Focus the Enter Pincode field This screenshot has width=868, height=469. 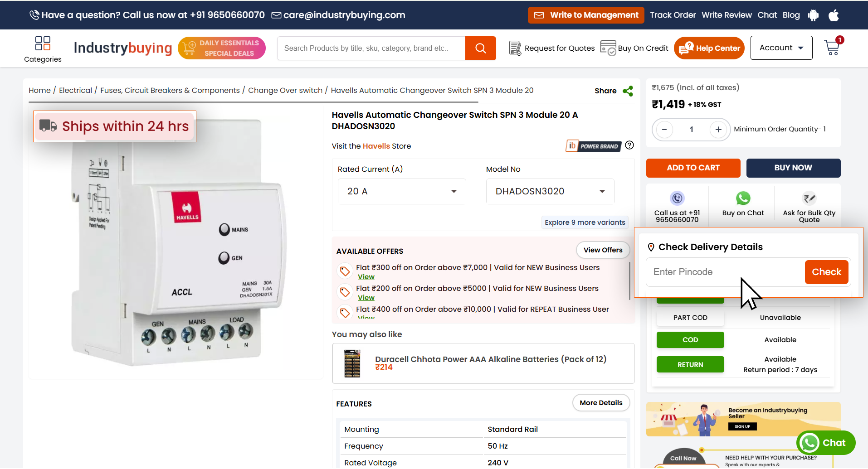(x=725, y=272)
